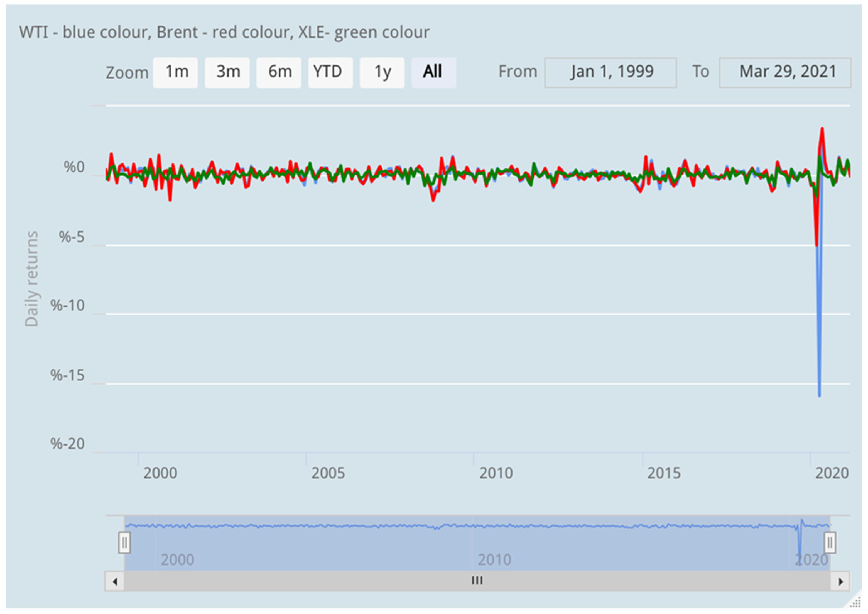Grab the left navigator range handle
This screenshot has width=868, height=614.
point(124,543)
